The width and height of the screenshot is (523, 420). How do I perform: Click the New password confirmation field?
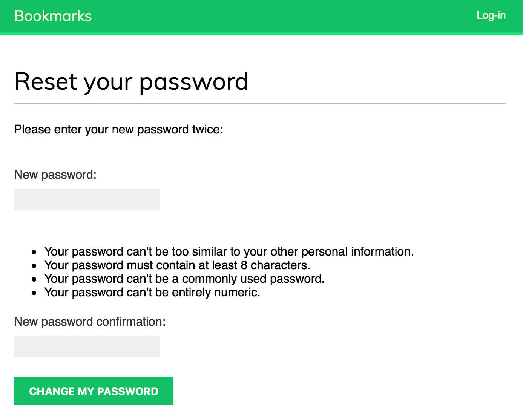(87, 346)
